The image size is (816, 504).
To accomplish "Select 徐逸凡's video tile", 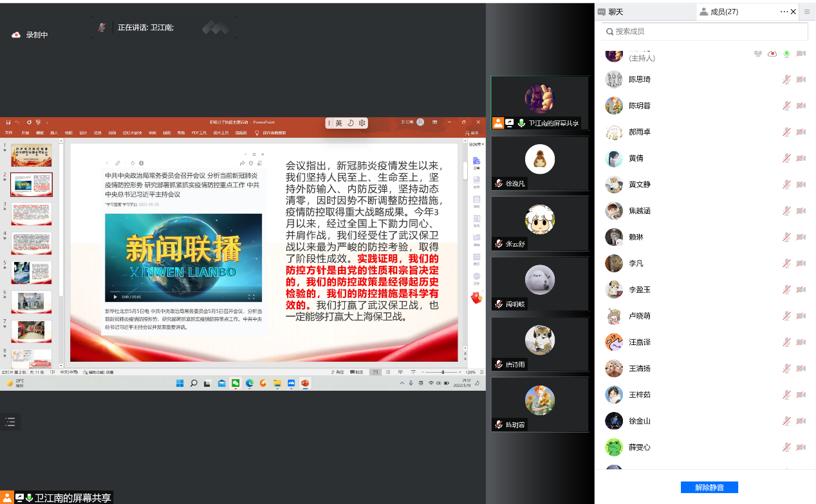I will (539, 163).
